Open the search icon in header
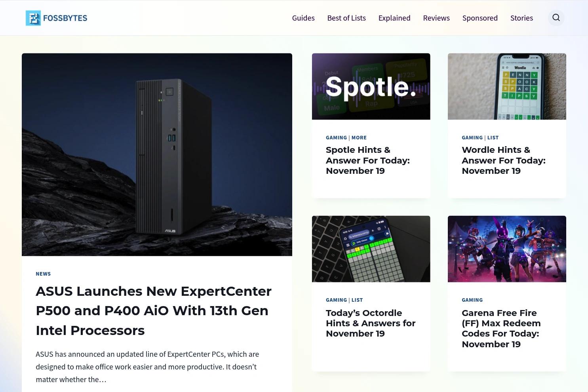588x392 pixels. [556, 18]
